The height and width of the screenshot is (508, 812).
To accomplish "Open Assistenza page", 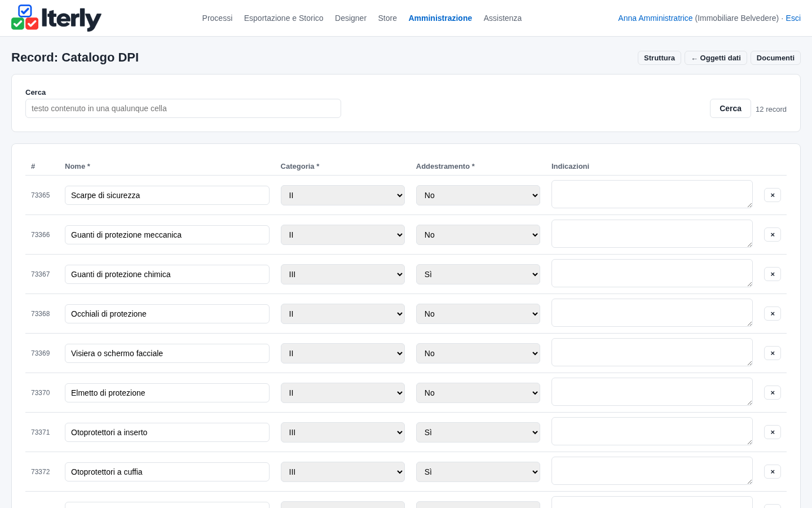I will [502, 18].
